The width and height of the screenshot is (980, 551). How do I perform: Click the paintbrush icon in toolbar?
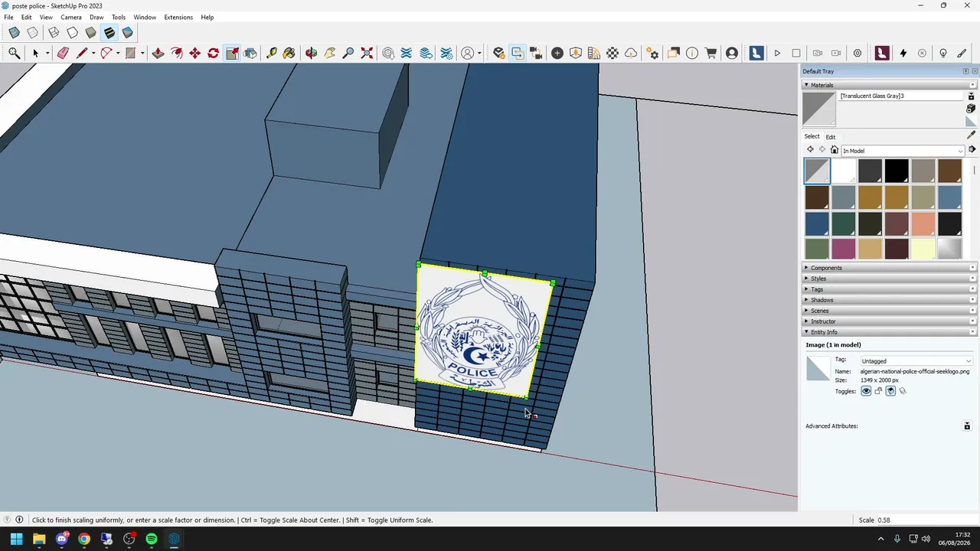pyautogui.click(x=962, y=53)
